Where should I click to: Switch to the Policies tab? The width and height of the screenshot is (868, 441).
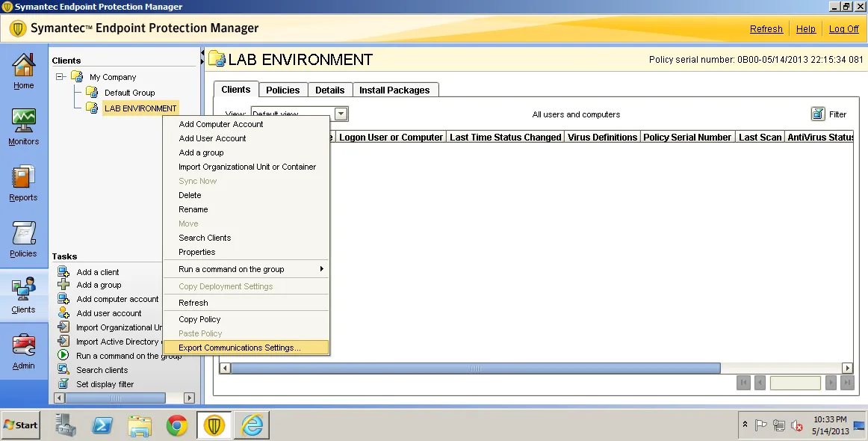pyautogui.click(x=282, y=90)
